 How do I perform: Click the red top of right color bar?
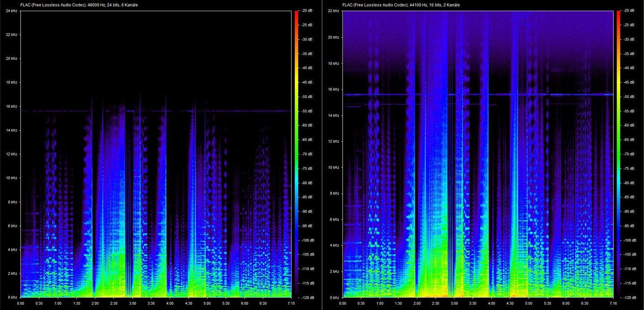pyautogui.click(x=619, y=13)
